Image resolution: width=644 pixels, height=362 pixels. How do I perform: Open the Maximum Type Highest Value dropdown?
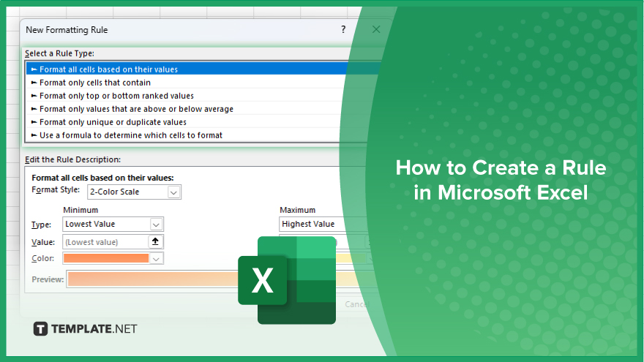(x=324, y=224)
